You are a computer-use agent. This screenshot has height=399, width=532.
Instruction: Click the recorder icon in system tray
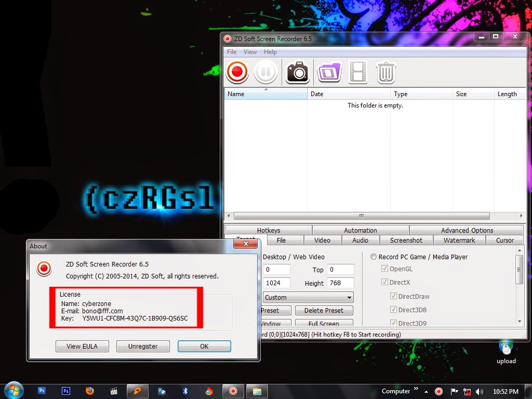click(438, 392)
